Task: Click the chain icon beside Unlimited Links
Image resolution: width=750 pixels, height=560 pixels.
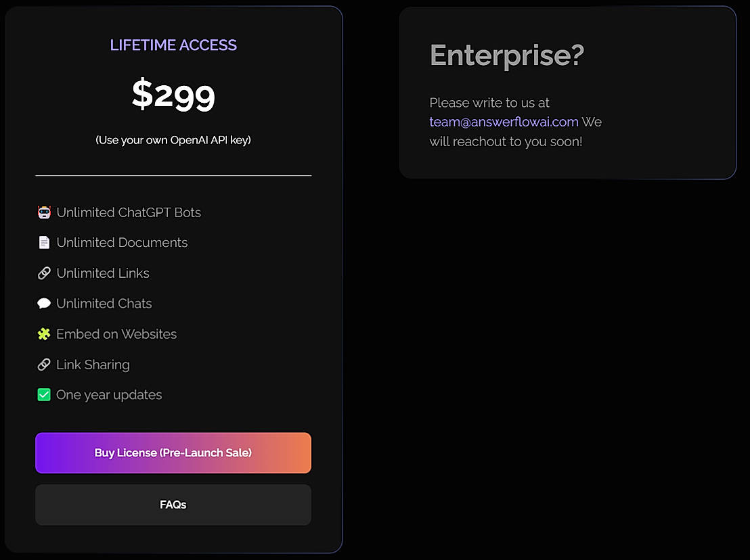Action: pos(44,273)
